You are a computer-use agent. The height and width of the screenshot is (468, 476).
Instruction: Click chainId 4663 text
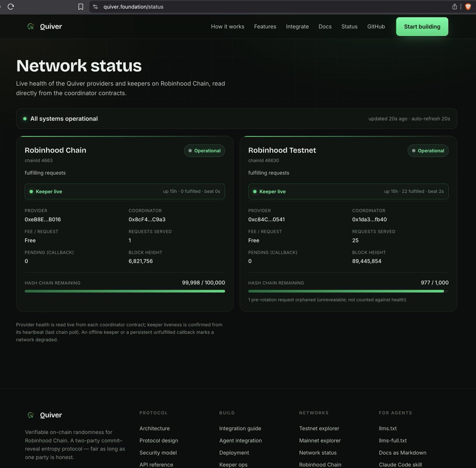38,161
